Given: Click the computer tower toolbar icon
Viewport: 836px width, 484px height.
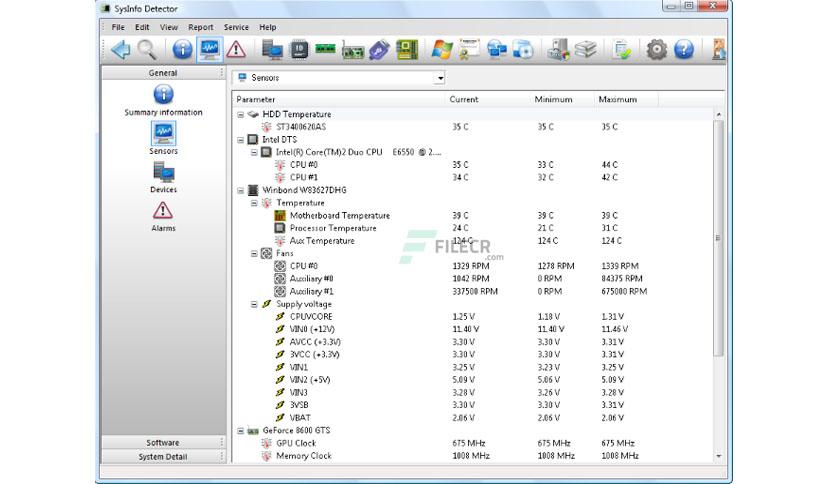Looking at the screenshot, I should coord(558,50).
